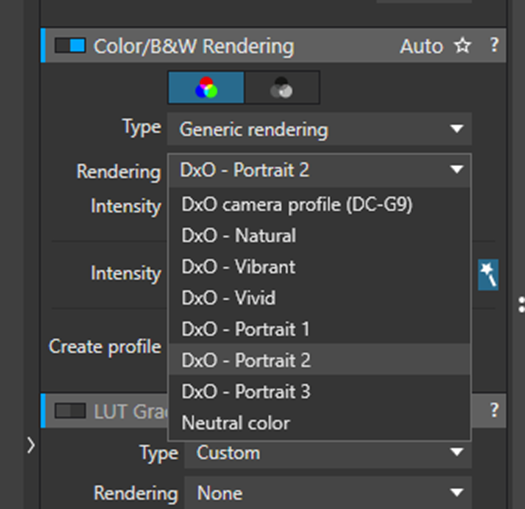Click the panel grip dots at the edge
The height and width of the screenshot is (509, 525).
[x=521, y=305]
